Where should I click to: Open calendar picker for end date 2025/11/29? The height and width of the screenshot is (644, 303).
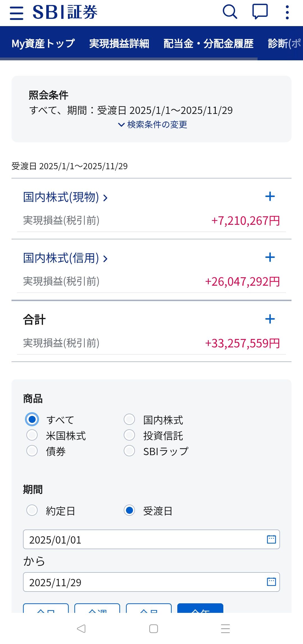coord(271,582)
